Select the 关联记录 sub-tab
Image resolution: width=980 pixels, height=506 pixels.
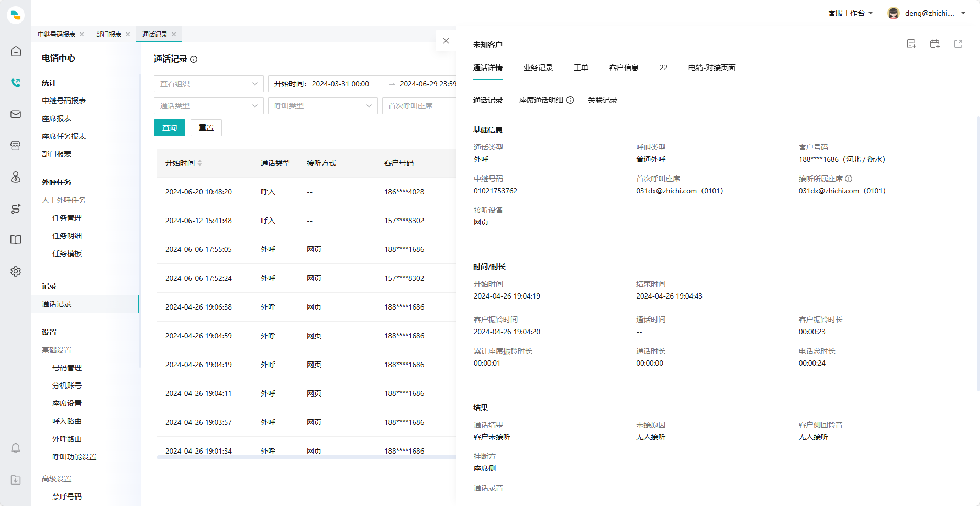[x=603, y=100]
